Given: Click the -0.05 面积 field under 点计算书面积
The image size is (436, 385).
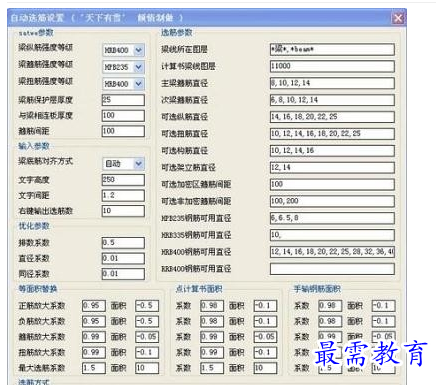Looking at the screenshot, I should point(265,337).
